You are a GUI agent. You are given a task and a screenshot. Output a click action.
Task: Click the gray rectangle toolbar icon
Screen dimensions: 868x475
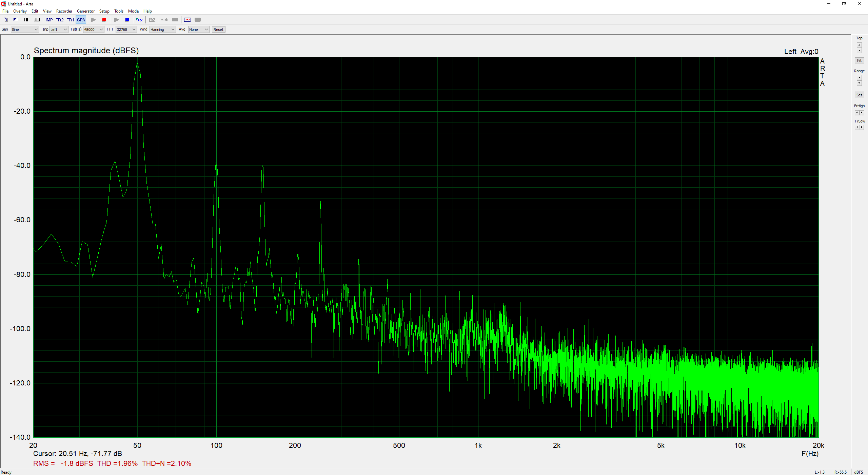pos(175,20)
